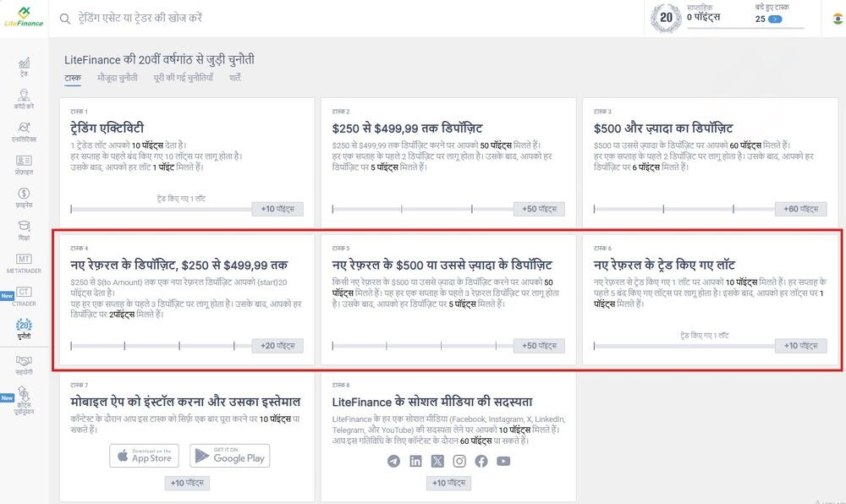Click the टास्क 8 card label

[341, 385]
